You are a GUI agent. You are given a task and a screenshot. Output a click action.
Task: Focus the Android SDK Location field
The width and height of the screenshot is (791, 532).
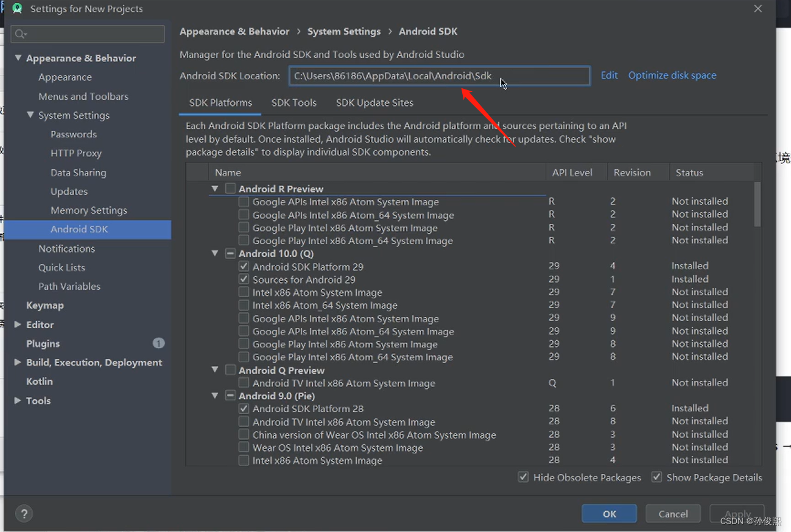(x=439, y=76)
